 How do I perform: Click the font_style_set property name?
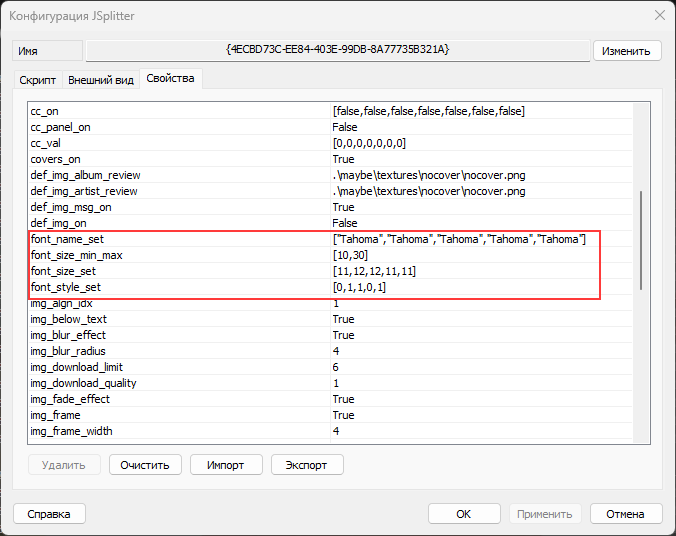click(64, 287)
